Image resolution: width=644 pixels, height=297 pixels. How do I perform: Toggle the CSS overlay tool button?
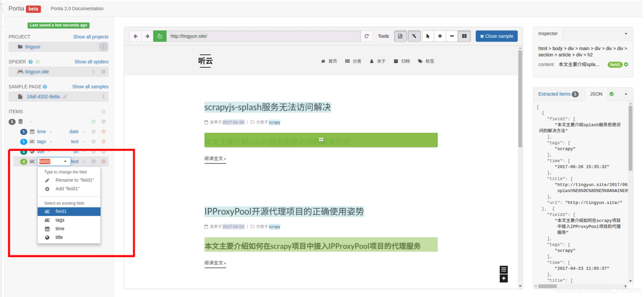[x=400, y=36]
